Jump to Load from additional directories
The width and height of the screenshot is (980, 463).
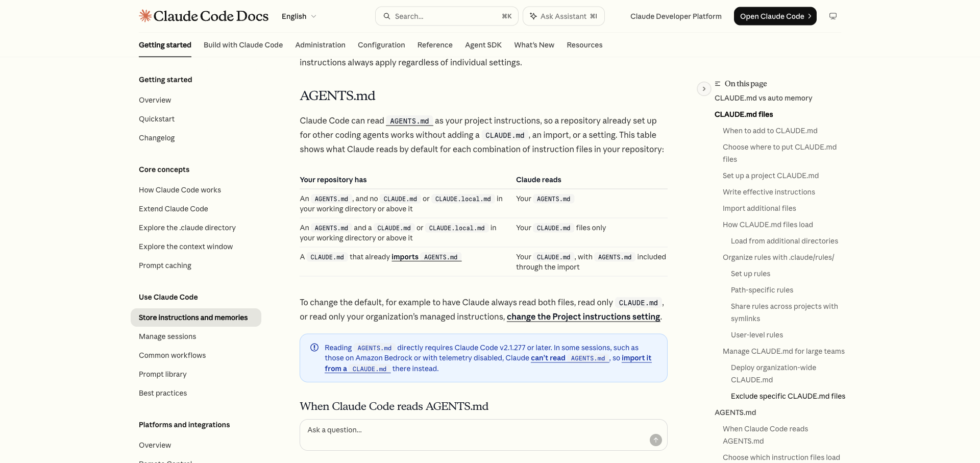coord(784,241)
